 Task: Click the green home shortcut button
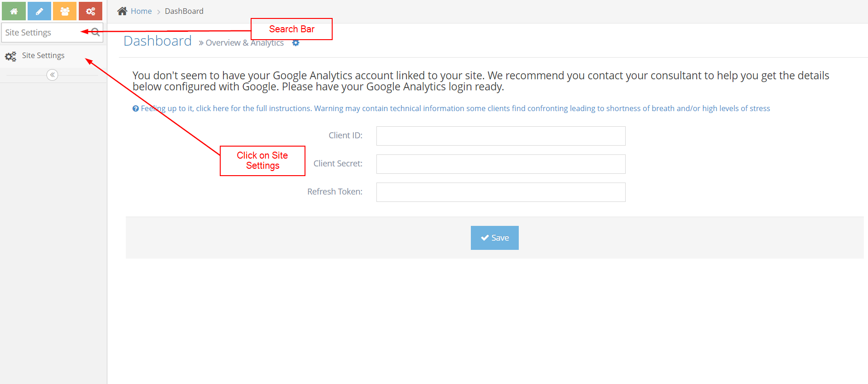click(14, 11)
